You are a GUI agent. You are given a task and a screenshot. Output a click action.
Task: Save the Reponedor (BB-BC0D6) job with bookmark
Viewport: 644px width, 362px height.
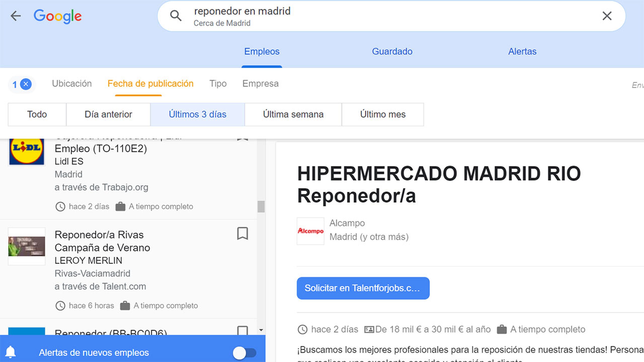[242, 330]
